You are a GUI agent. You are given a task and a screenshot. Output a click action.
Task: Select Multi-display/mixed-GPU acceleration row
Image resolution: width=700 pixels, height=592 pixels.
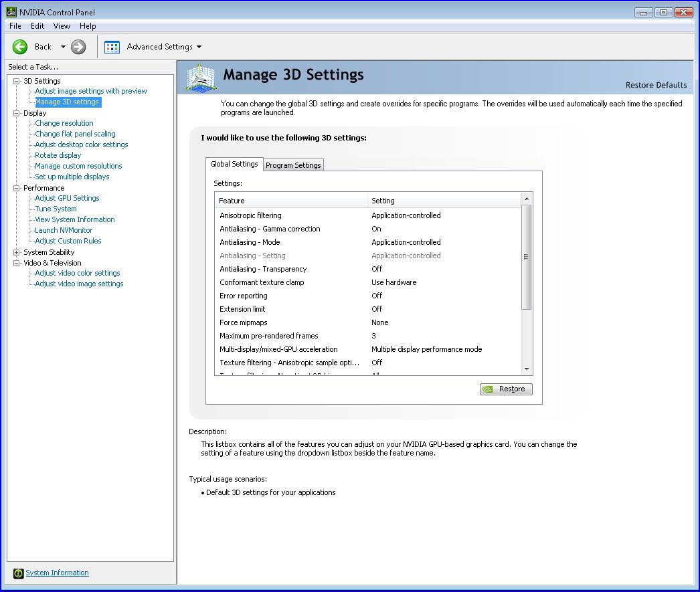(x=368, y=349)
